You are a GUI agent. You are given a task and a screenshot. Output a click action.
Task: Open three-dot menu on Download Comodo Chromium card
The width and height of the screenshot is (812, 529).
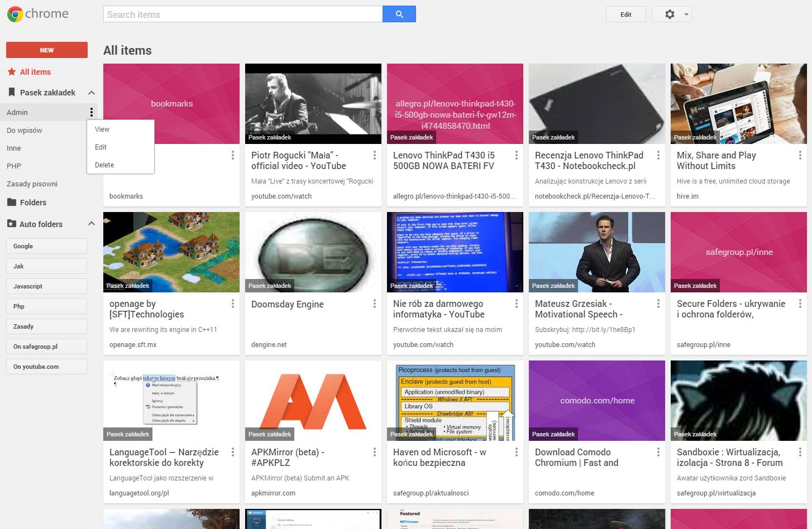[658, 452]
